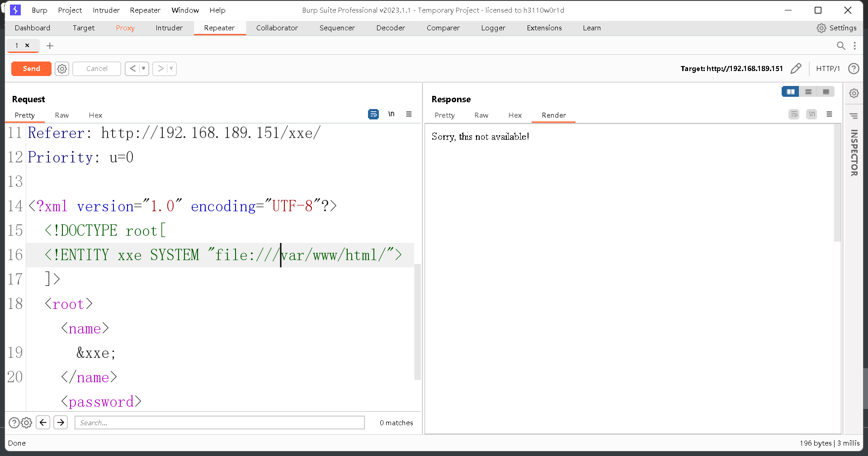
Task: Add a new Repeater tab
Action: [50, 46]
